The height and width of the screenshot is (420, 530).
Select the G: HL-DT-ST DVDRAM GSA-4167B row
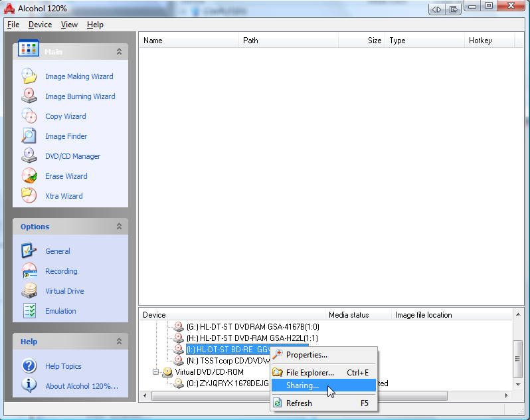[x=253, y=327]
